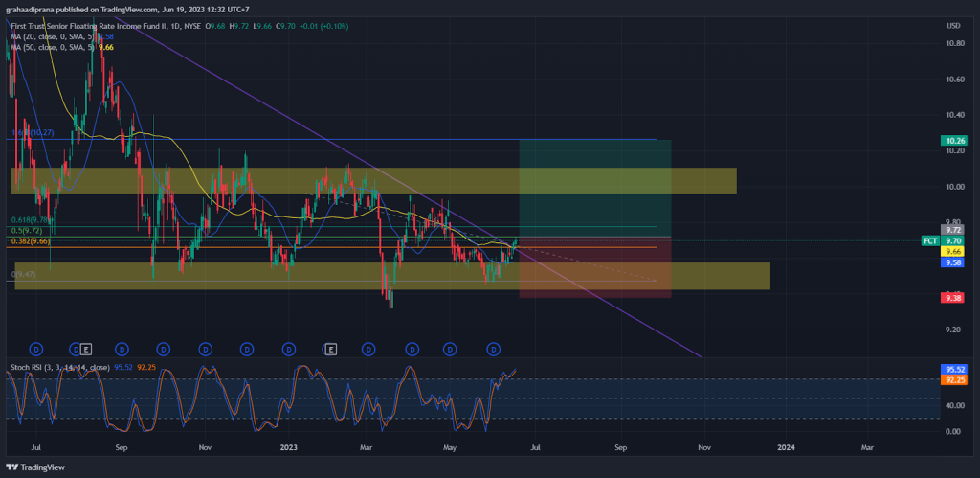
Task: Click the 0(9.47) Fibonacci level label
Action: pyautogui.click(x=24, y=275)
